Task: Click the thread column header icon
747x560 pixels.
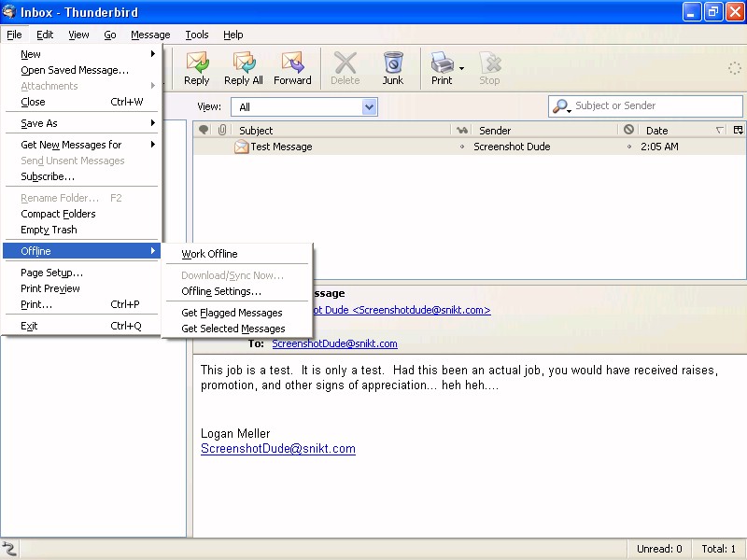Action: point(204,130)
